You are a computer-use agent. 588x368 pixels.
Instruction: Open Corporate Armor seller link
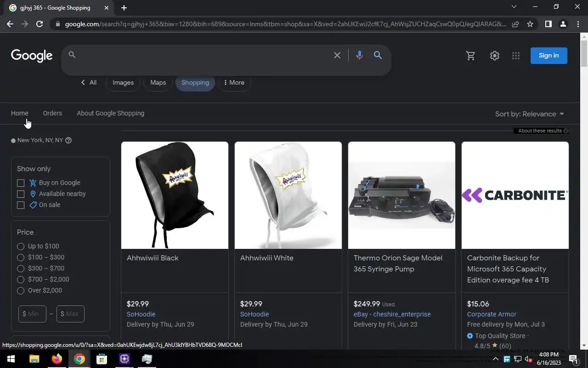[x=492, y=314]
